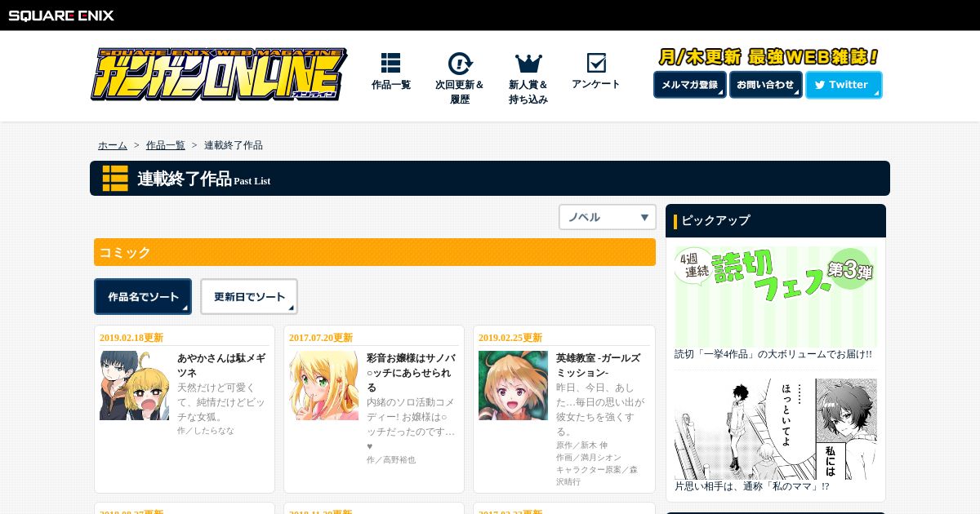The image size is (980, 514).
Task: Click 天然だけど可愛くて story blurb
Action: 221,401
